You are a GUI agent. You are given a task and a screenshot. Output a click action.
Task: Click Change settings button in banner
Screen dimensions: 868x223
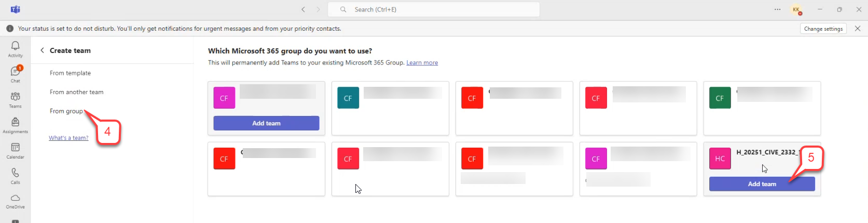click(x=823, y=29)
